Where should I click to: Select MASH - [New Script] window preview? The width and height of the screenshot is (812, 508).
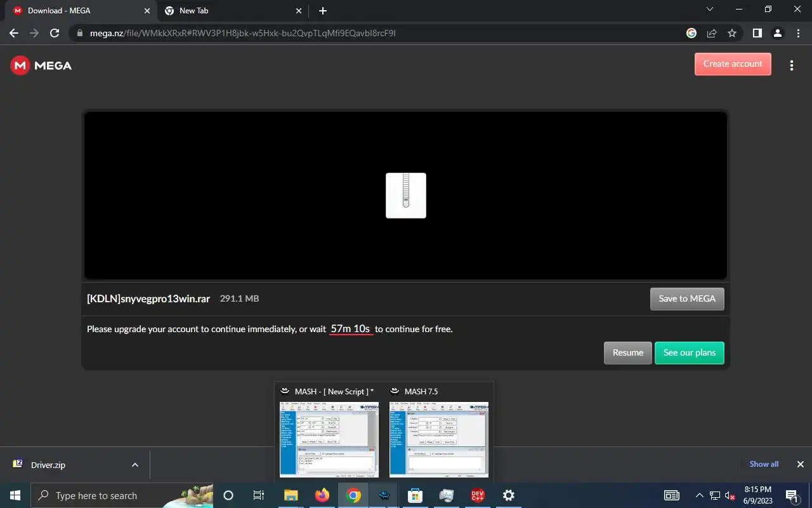tap(329, 432)
